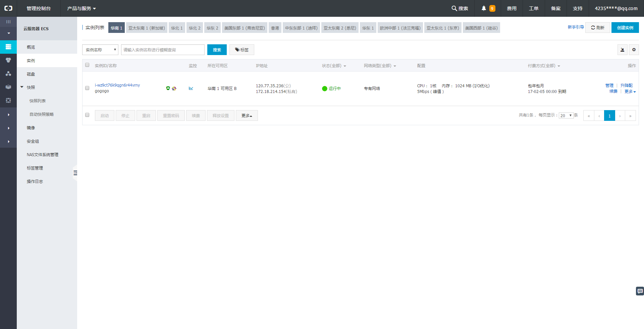Select page 1 in pagination
Image resolution: width=644 pixels, height=329 pixels.
[609, 115]
